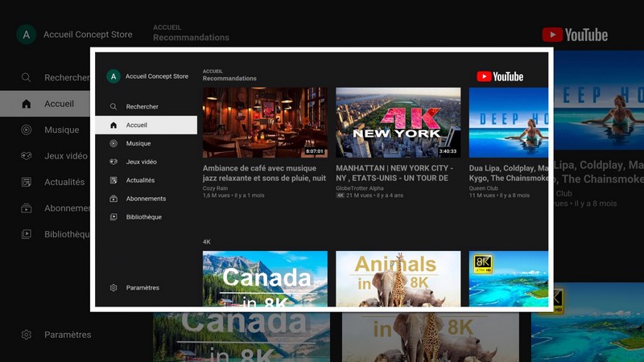Select the 'Canada in 8K' thumbnail in the foreground panel
The width and height of the screenshot is (644, 362).
tap(265, 278)
